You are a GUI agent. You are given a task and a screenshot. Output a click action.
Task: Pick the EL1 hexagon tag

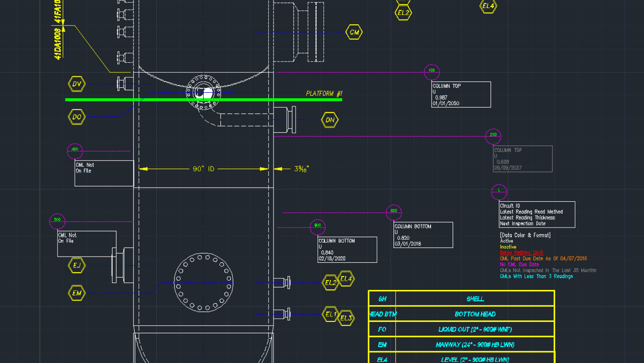click(331, 315)
